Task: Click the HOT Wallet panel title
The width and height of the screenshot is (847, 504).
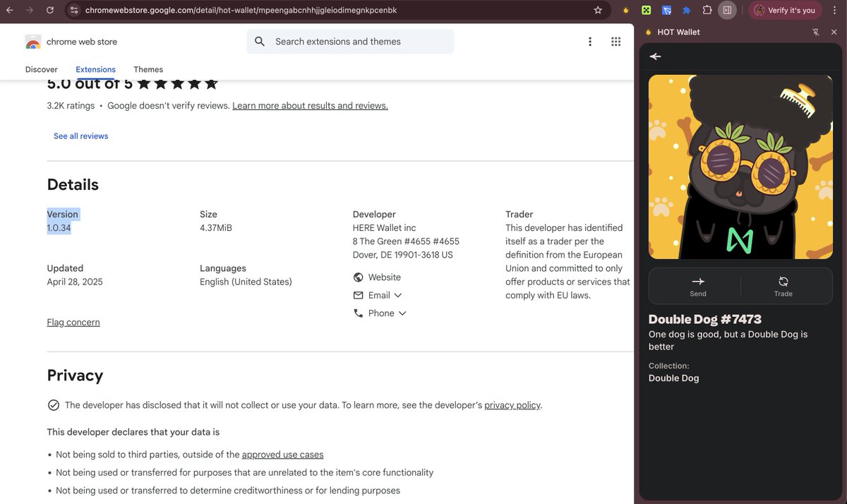Action: (x=678, y=32)
